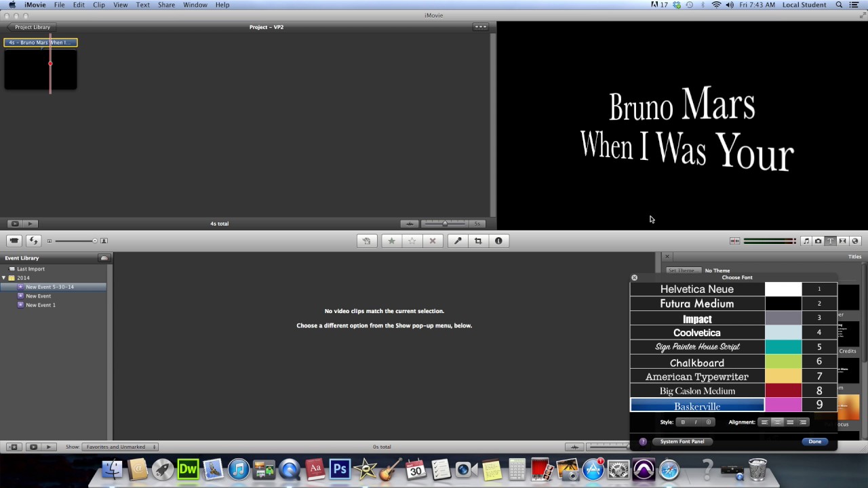
Task: Open the camera import button
Action: point(14,241)
